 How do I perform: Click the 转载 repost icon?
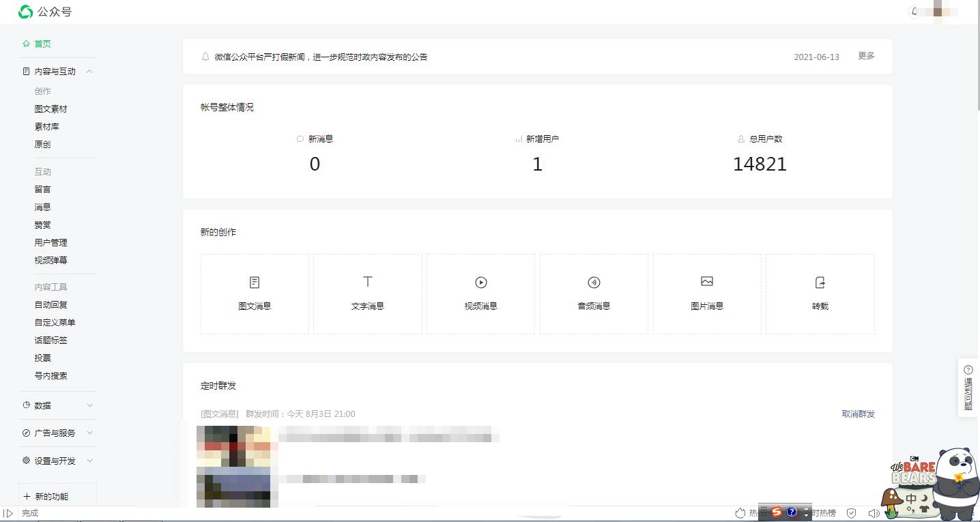pos(820,282)
